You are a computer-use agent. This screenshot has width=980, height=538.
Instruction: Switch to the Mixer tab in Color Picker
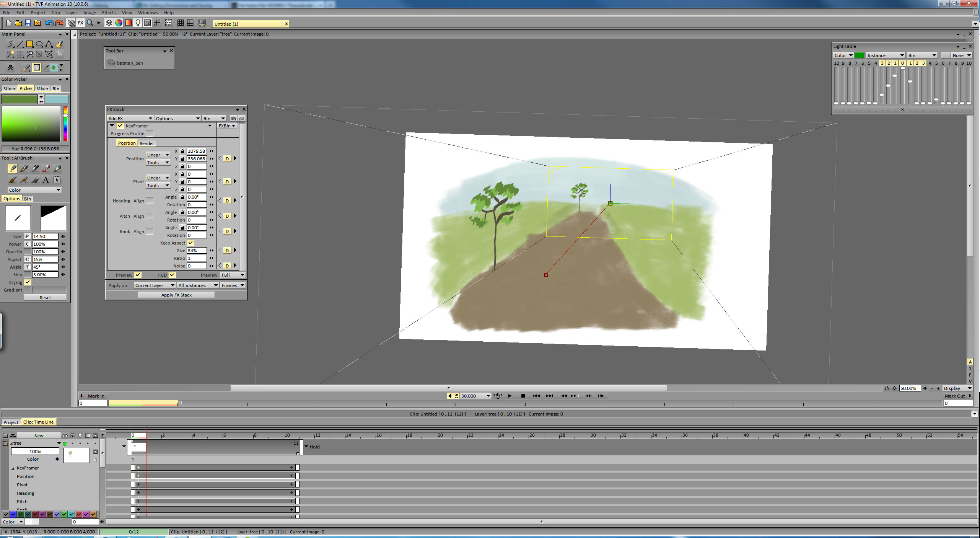click(42, 88)
